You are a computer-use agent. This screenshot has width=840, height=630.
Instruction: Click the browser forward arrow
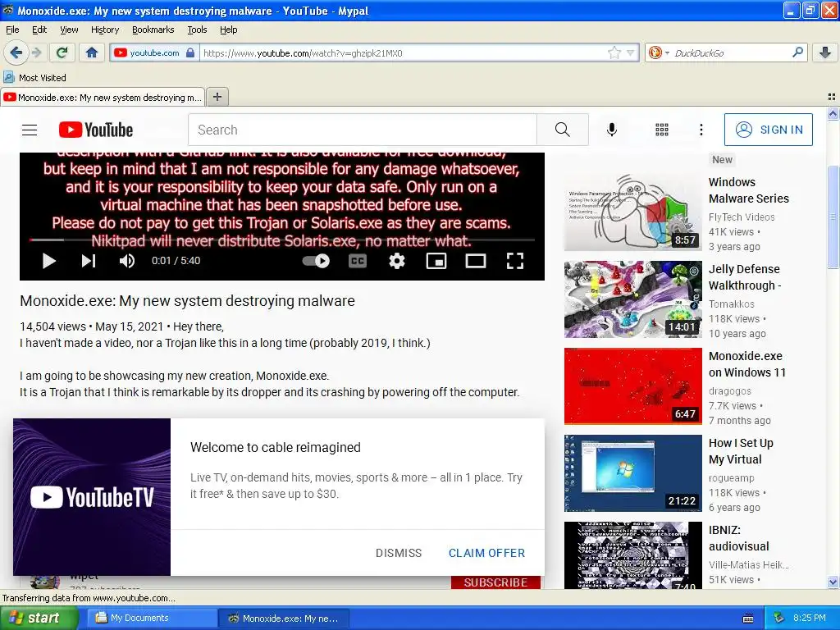36,52
